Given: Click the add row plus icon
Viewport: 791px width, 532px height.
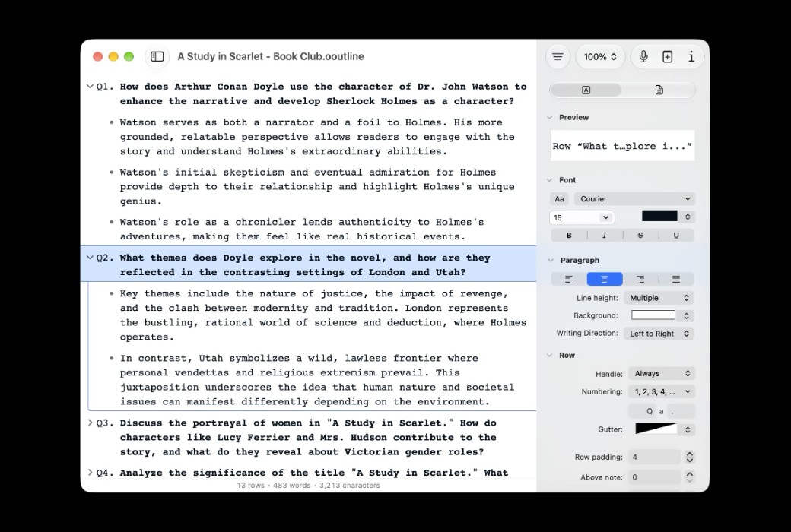Looking at the screenshot, I should pos(667,56).
